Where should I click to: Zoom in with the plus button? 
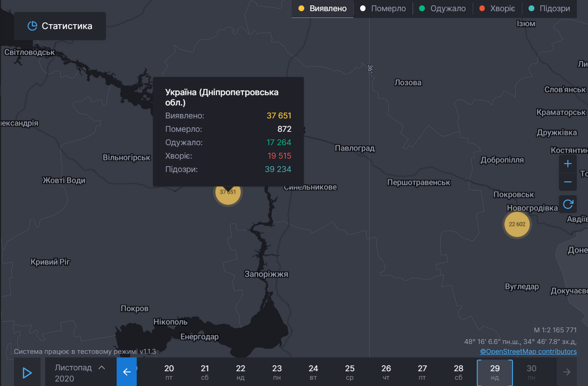[x=568, y=164]
